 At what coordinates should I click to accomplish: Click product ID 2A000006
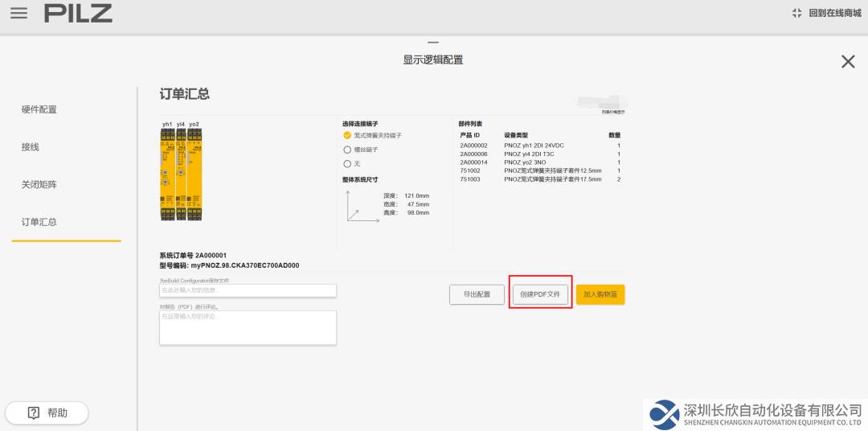[473, 154]
